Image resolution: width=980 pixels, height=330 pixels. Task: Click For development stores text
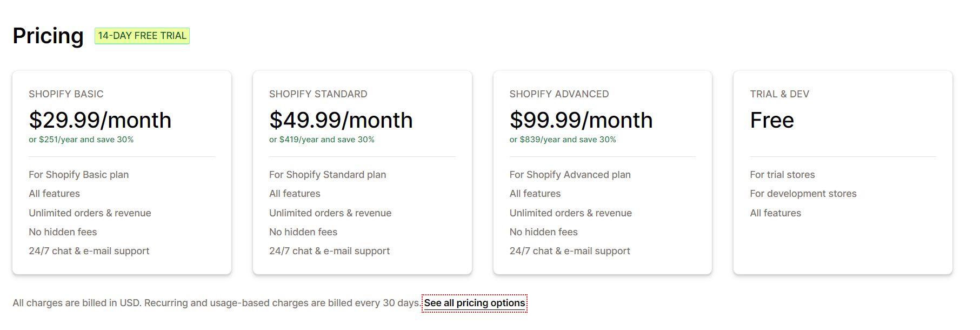[802, 193]
